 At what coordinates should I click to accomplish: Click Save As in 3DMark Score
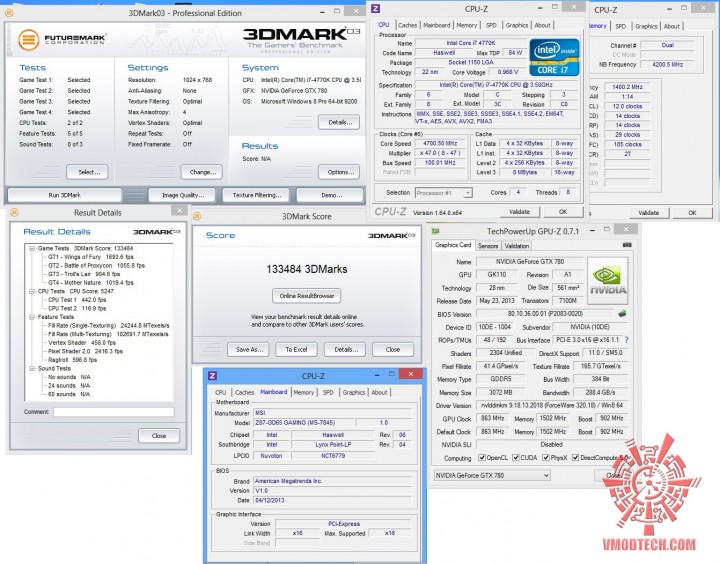(x=248, y=350)
